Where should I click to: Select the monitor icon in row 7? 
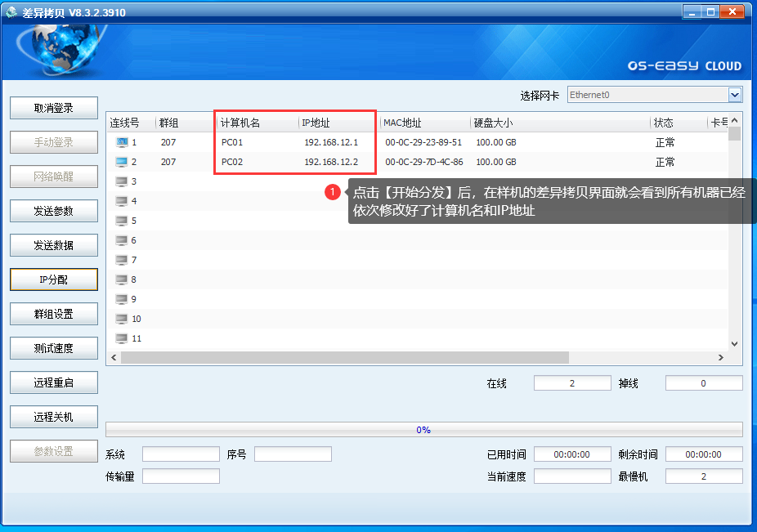(x=122, y=260)
